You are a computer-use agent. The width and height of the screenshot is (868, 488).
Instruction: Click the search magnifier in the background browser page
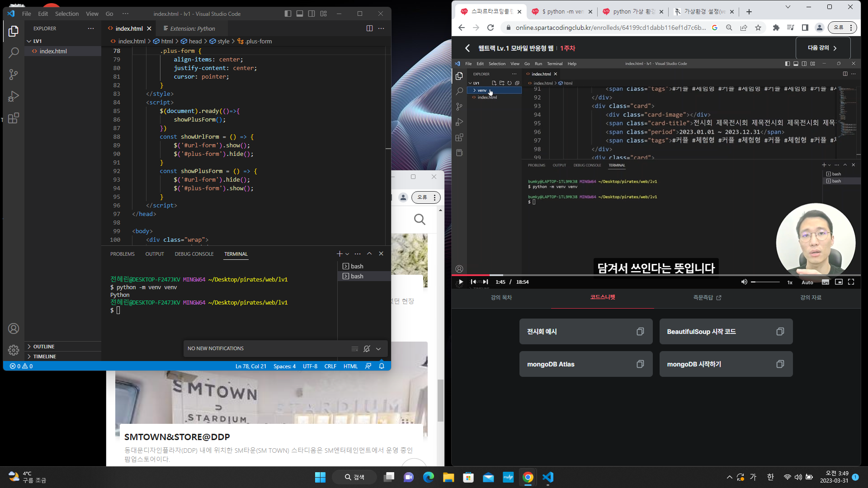click(420, 220)
